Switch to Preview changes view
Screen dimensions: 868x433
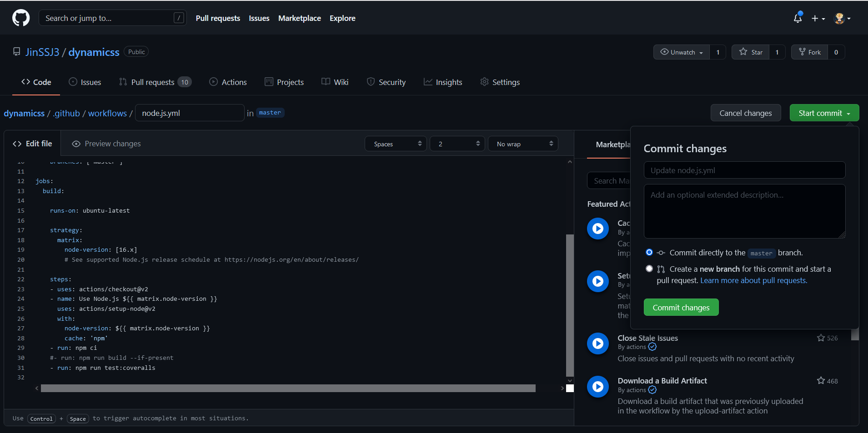(106, 144)
